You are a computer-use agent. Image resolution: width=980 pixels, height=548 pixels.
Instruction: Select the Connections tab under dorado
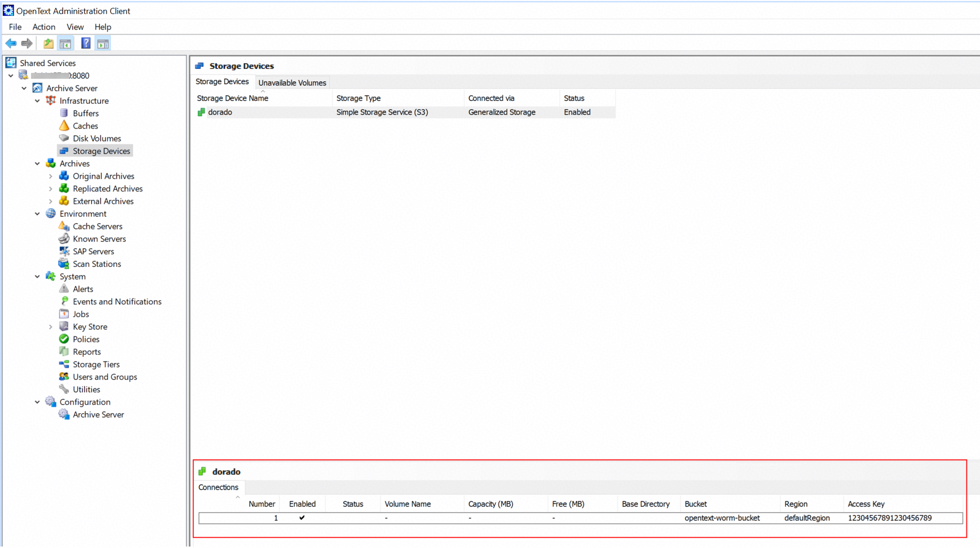pyautogui.click(x=218, y=487)
